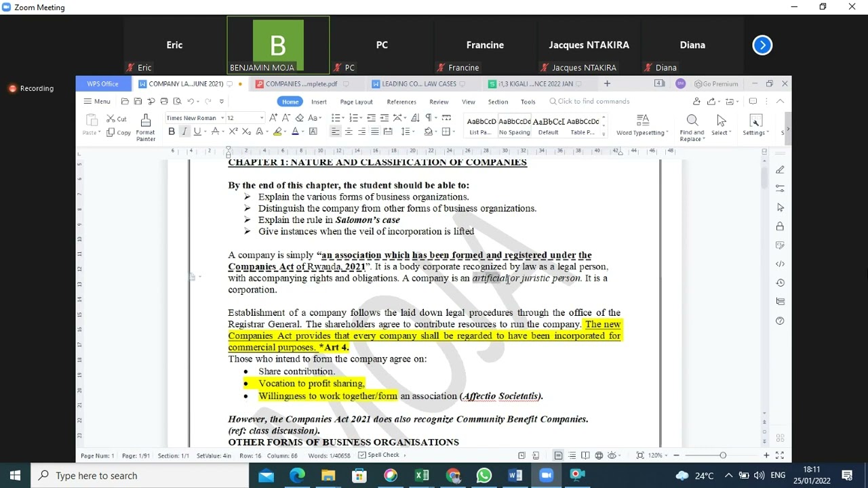This screenshot has height=488, width=868.
Task: Click the Decrease Font Size icon
Action: pos(286,118)
